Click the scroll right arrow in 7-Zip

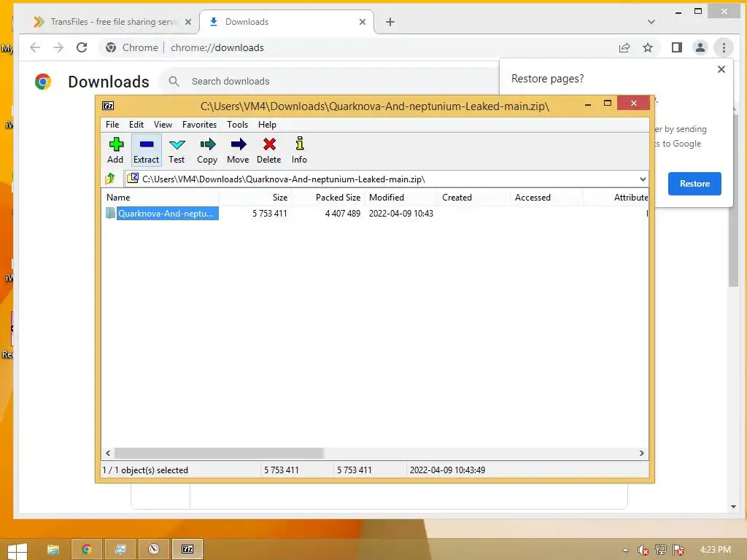(642, 453)
